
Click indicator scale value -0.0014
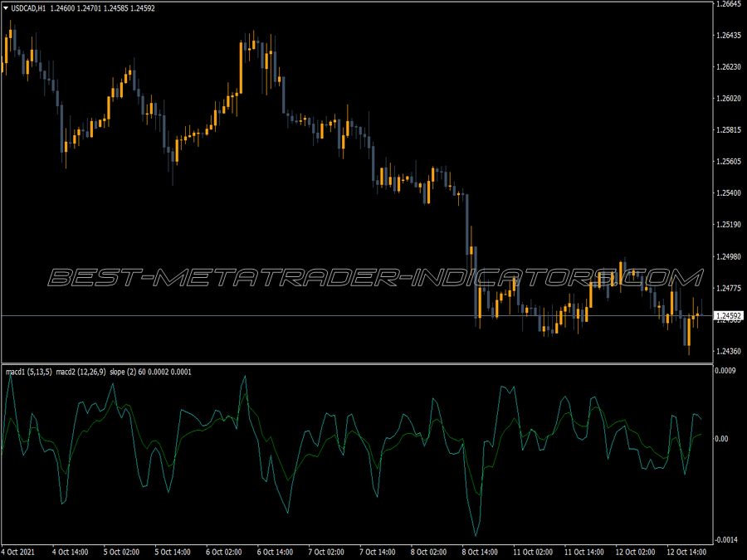(727, 539)
